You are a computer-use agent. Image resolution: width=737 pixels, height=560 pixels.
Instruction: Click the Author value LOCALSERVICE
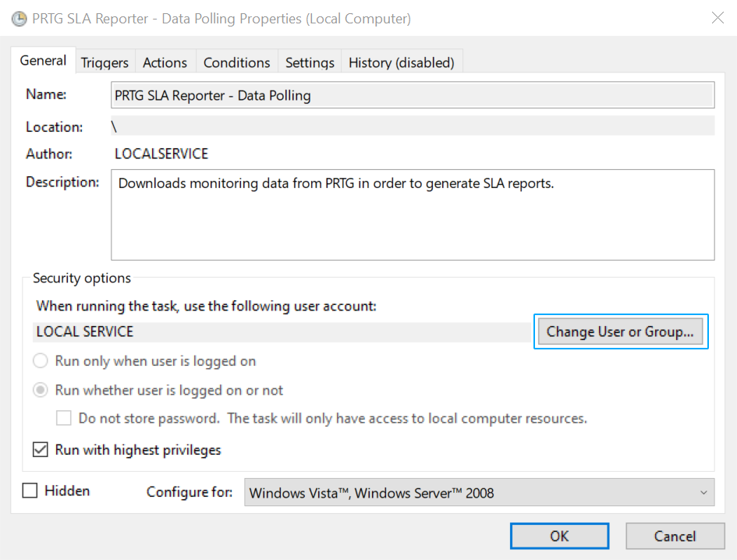(161, 154)
